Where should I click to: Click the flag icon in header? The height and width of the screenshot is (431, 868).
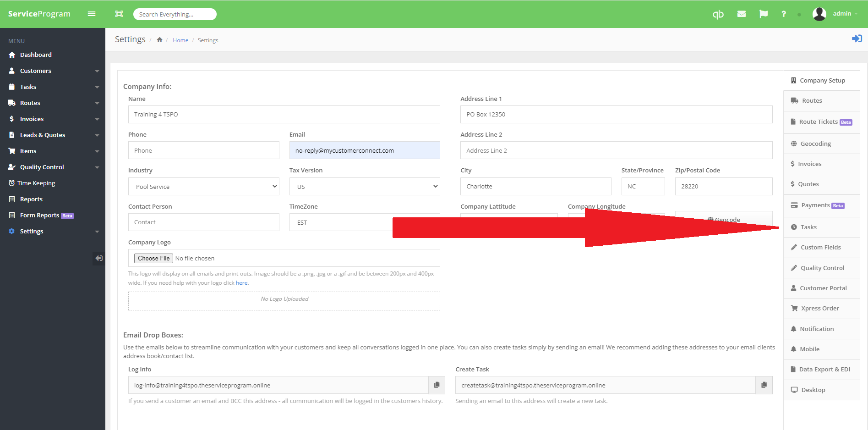(x=764, y=14)
